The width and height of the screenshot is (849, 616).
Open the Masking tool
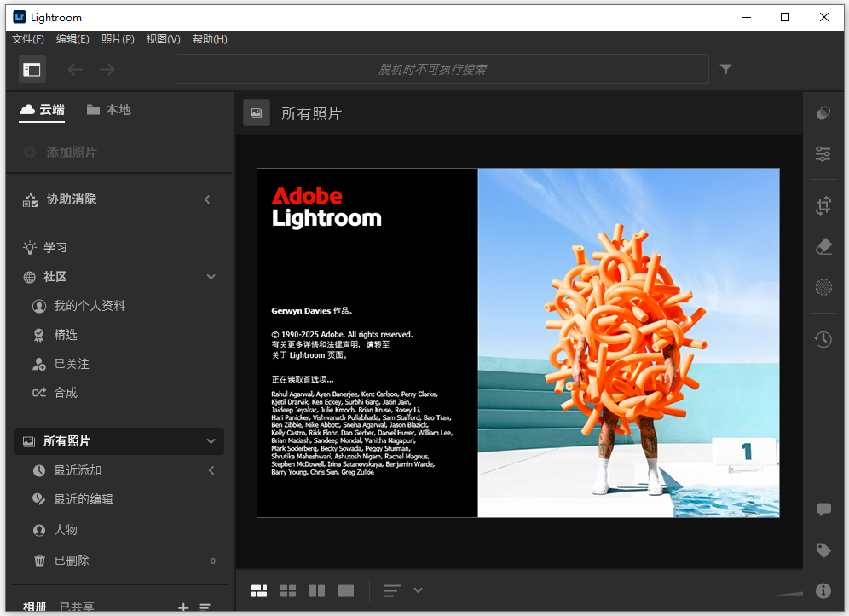click(822, 287)
